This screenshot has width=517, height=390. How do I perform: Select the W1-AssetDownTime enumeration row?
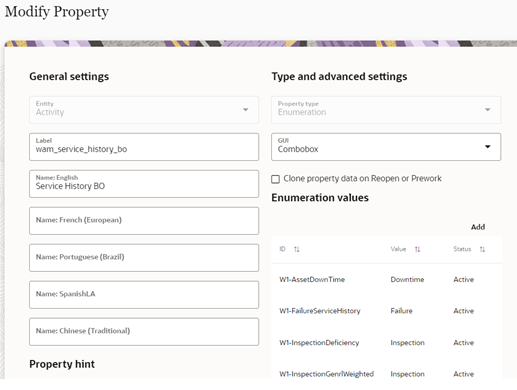(x=387, y=279)
